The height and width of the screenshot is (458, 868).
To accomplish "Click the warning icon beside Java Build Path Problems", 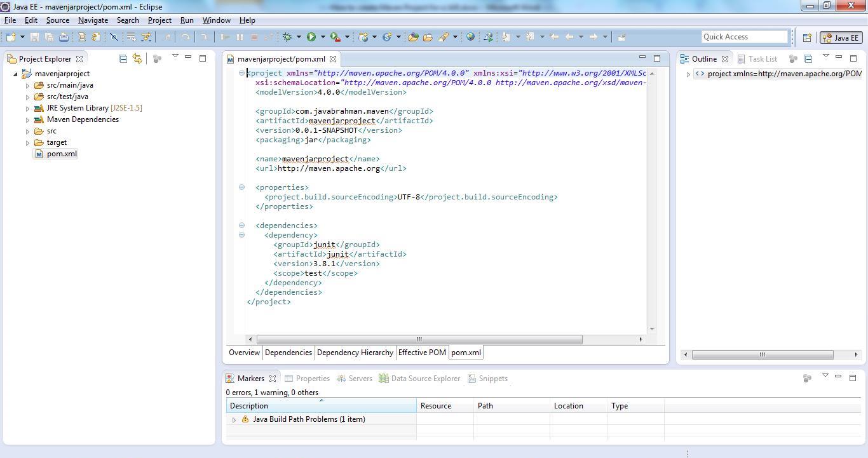I will coord(245,419).
